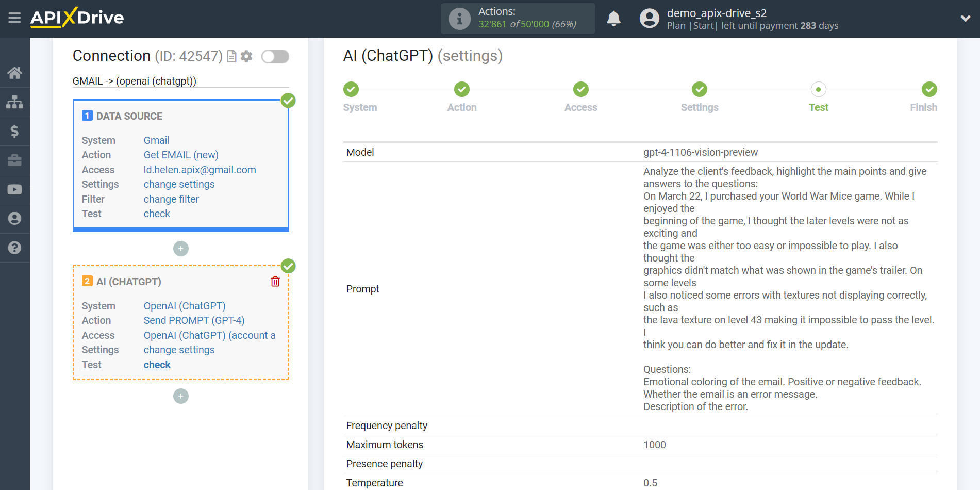Click the Frequency penalty row label
Viewport: 980px width, 490px height.
point(387,426)
